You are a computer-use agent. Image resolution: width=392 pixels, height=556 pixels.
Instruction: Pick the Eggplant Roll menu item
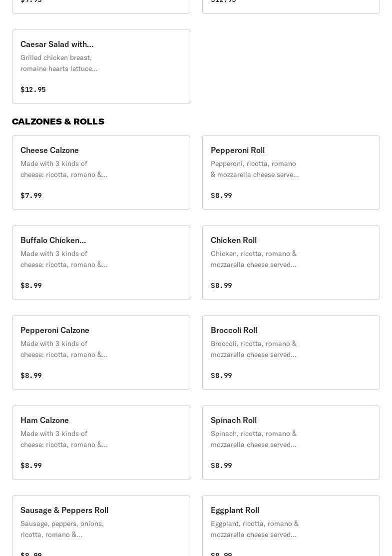coord(291,525)
